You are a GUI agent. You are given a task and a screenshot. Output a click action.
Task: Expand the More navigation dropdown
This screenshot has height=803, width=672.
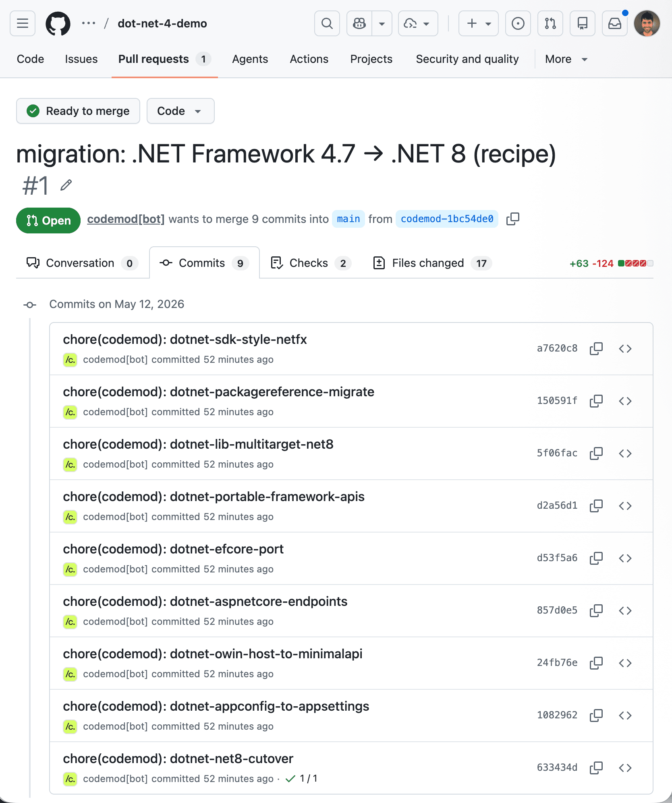pyautogui.click(x=566, y=59)
